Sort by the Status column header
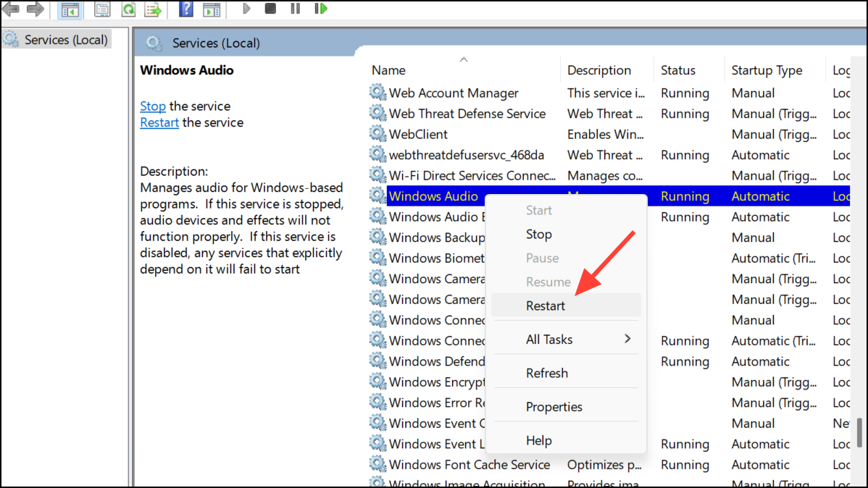Image resolution: width=868 pixels, height=488 pixels. [677, 70]
